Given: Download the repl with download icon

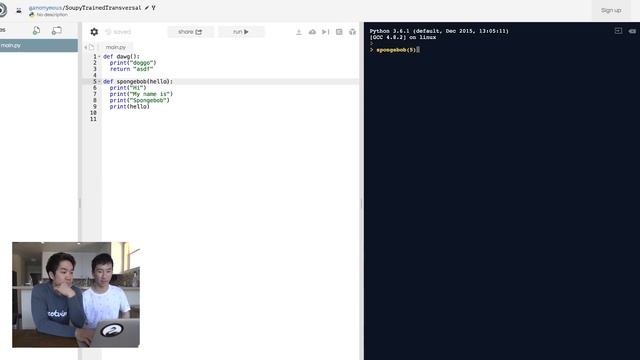Looking at the screenshot, I should (299, 32).
